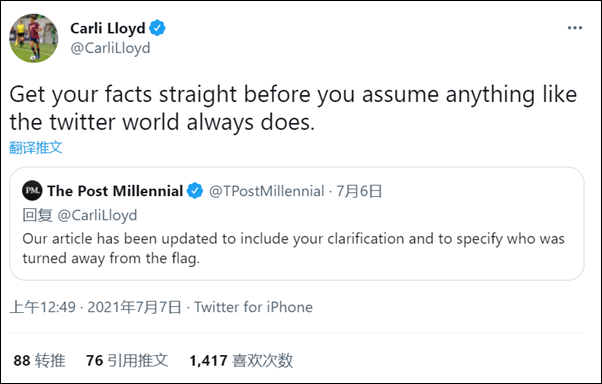Click the 上午12:49 timestamp
The width and height of the screenshot is (602, 384).
coord(43,307)
